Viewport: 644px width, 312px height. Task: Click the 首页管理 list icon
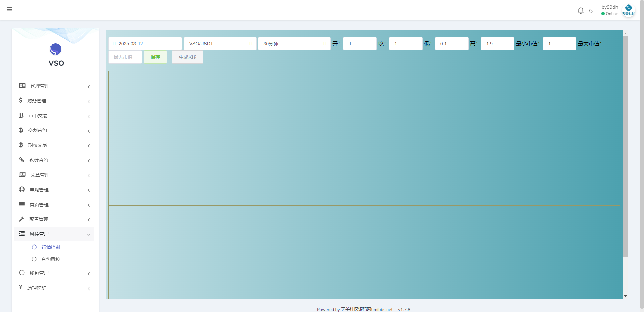22,204
